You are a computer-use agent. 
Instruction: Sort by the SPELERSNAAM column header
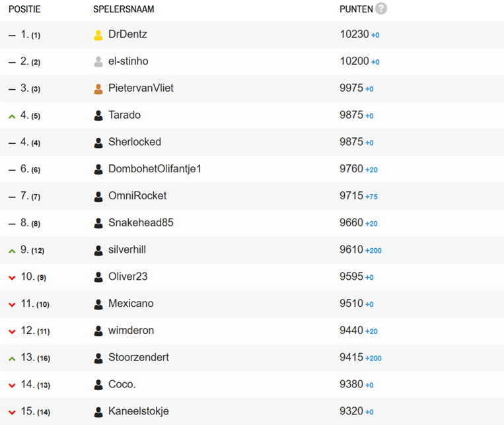point(124,9)
